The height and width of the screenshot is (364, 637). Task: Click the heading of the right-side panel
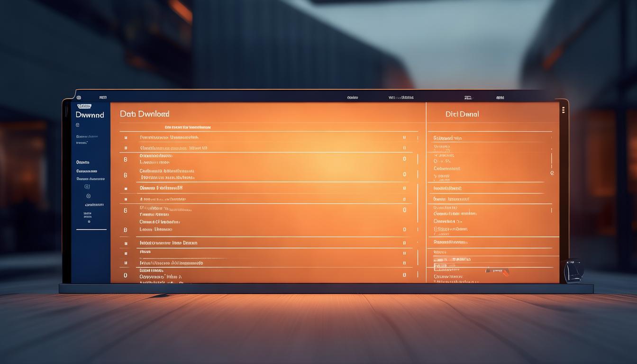tap(462, 114)
